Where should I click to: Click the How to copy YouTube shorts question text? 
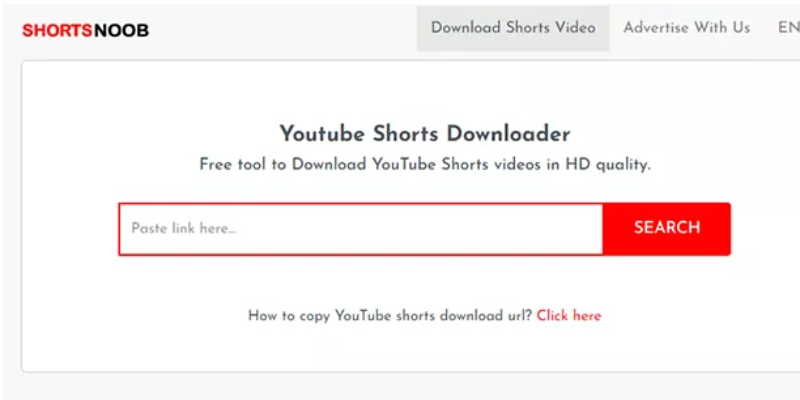(x=390, y=316)
